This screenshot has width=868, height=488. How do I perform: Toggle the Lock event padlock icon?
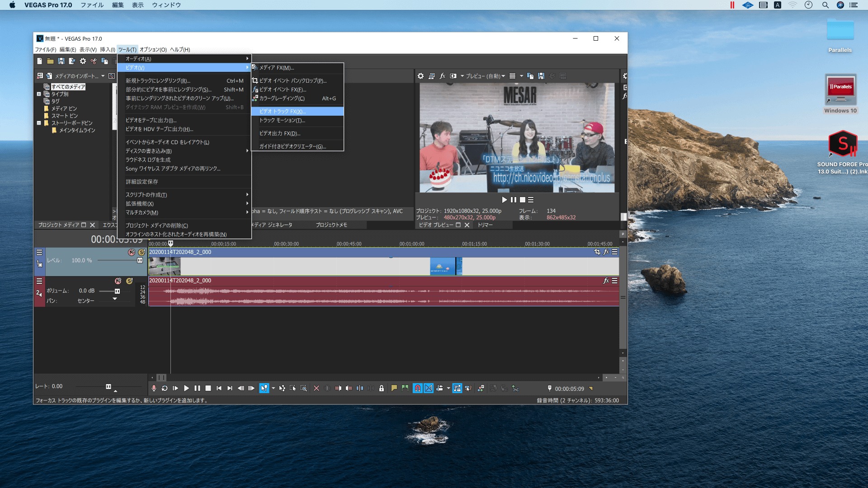click(382, 388)
